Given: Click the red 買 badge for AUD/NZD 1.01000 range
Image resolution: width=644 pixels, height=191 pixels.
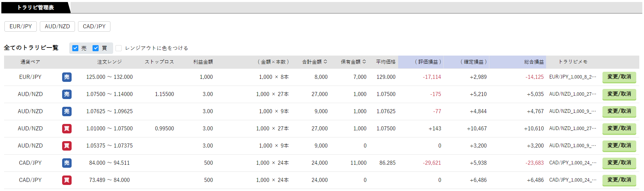Looking at the screenshot, I should pos(67,129).
